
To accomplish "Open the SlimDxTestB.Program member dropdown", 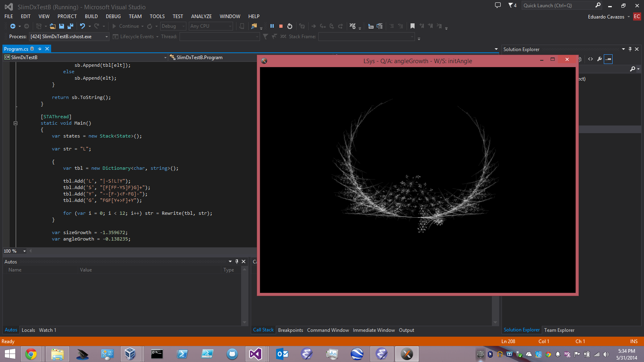I will click(x=213, y=58).
